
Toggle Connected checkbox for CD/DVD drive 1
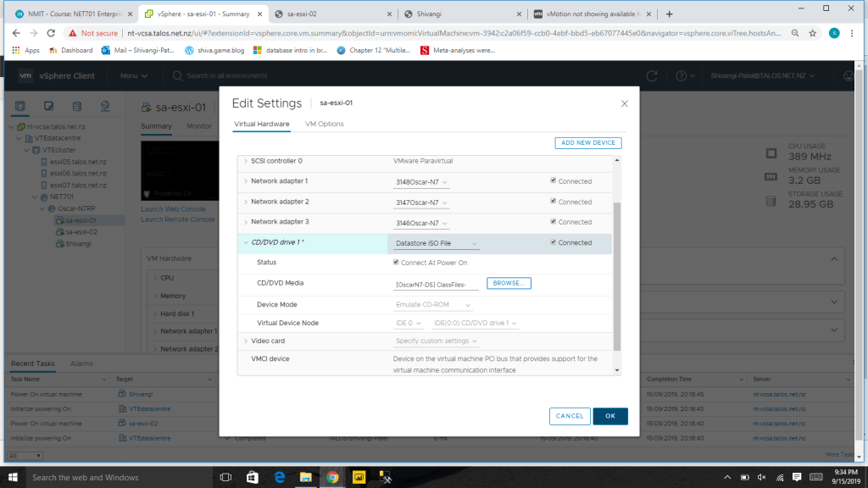[554, 242]
